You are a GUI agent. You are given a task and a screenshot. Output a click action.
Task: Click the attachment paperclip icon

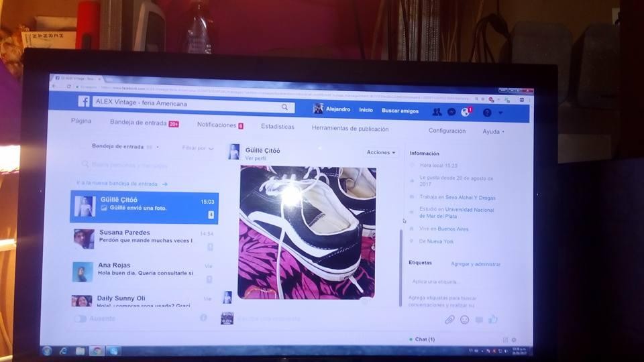click(x=449, y=320)
